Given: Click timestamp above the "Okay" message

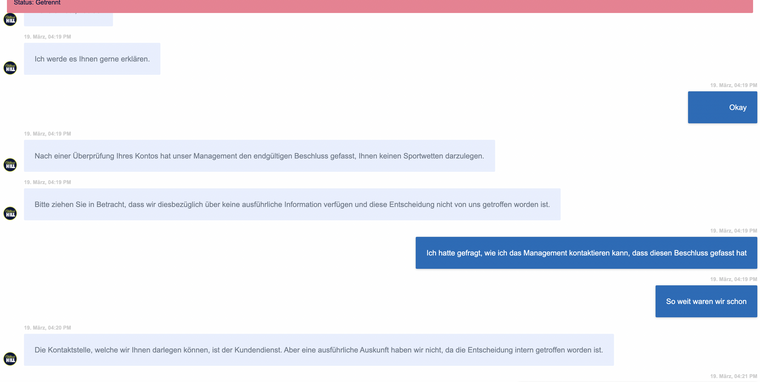Looking at the screenshot, I should (733, 85).
